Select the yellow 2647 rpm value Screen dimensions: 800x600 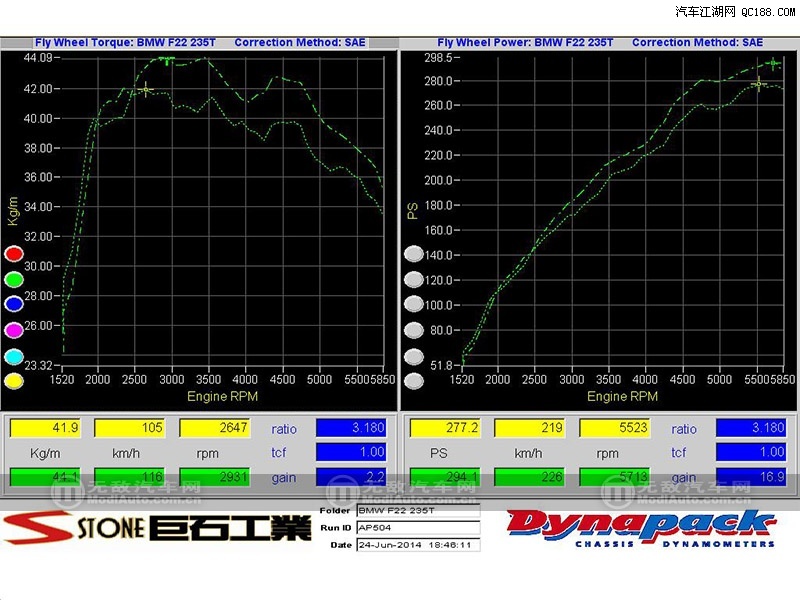[x=215, y=428]
